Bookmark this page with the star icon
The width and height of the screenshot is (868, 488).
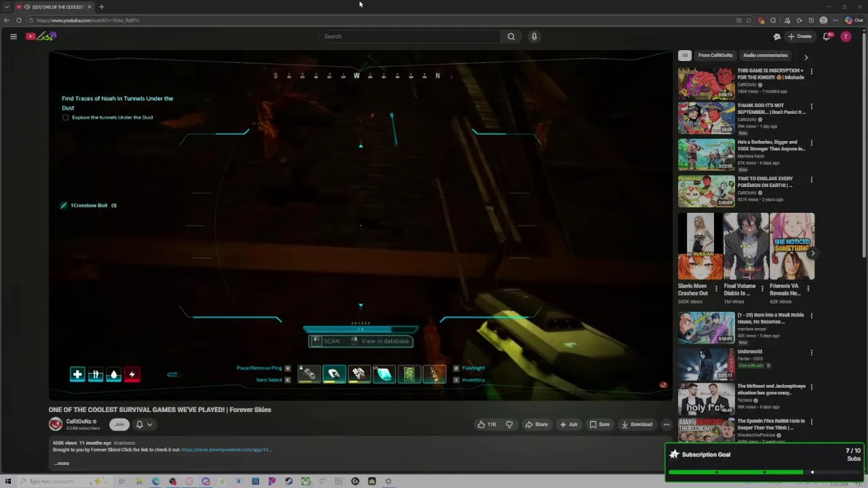tap(749, 20)
